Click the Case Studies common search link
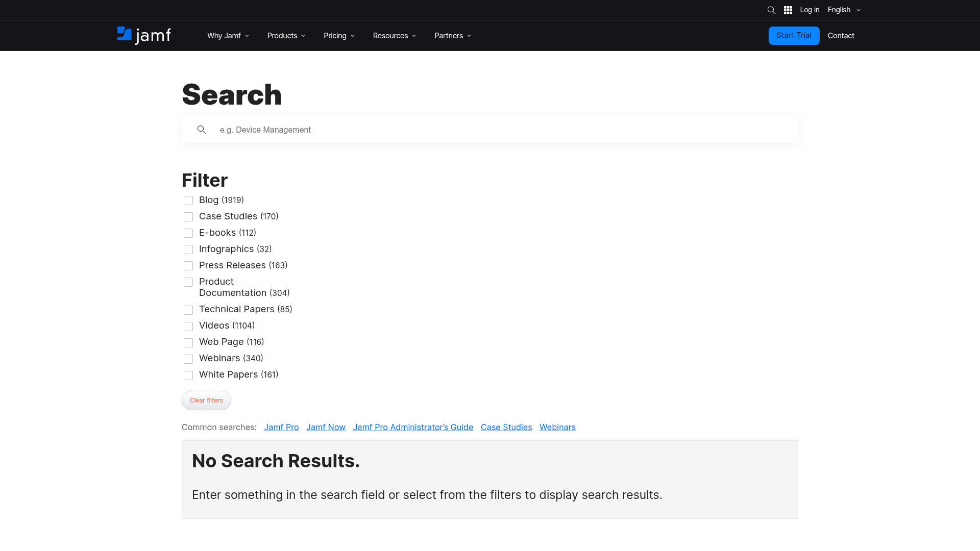 (506, 428)
